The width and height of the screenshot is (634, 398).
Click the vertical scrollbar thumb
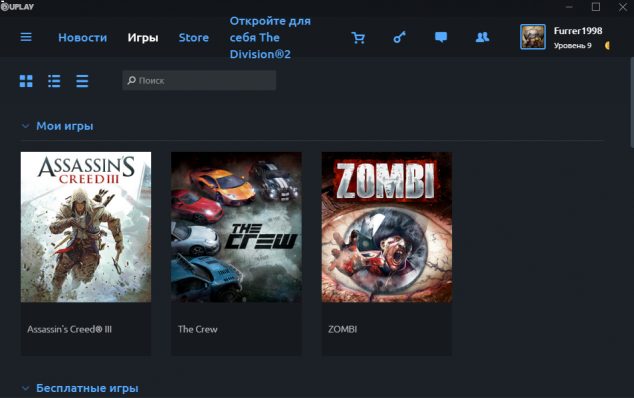[x=632, y=102]
